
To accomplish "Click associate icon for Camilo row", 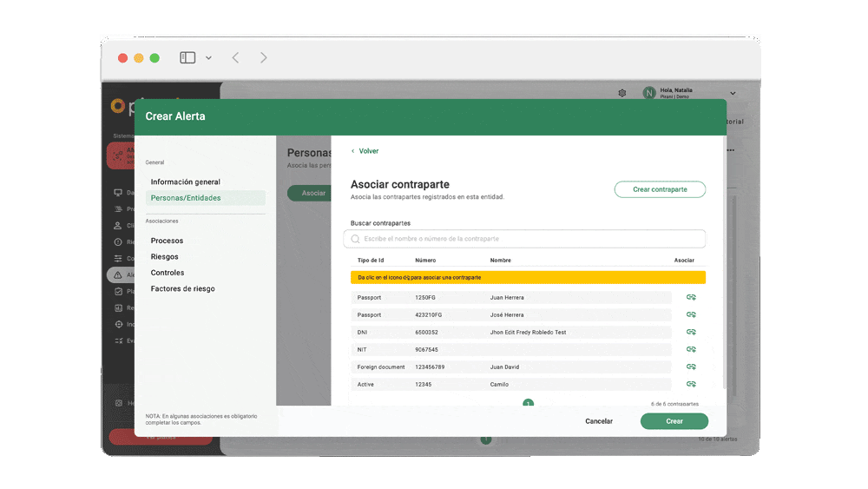I will (x=691, y=384).
